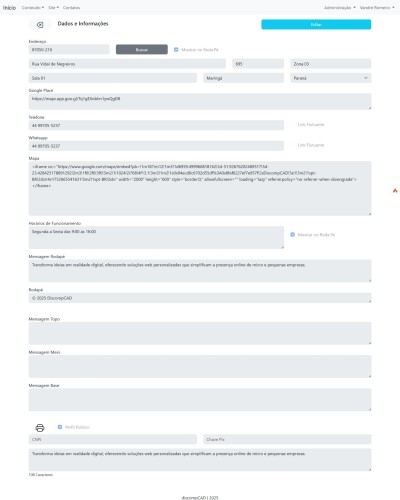400x500 pixels.
Task: Click the Buscar button next to the CEP
Action: [x=142, y=49]
